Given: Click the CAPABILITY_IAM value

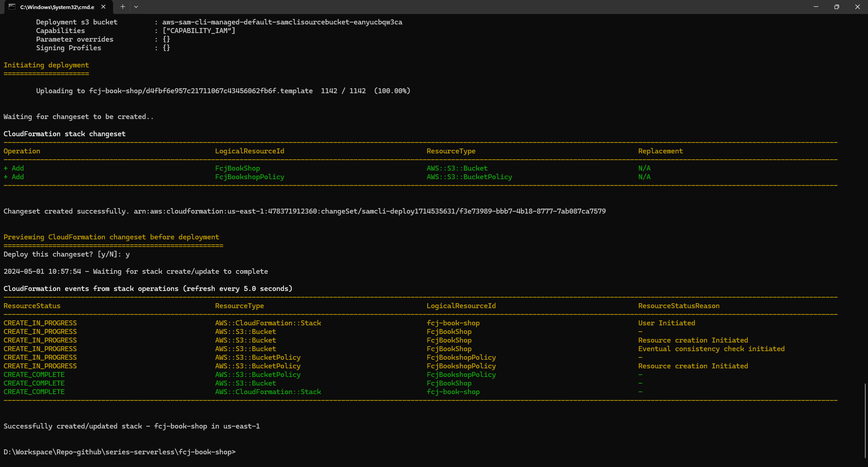Looking at the screenshot, I should [x=198, y=31].
